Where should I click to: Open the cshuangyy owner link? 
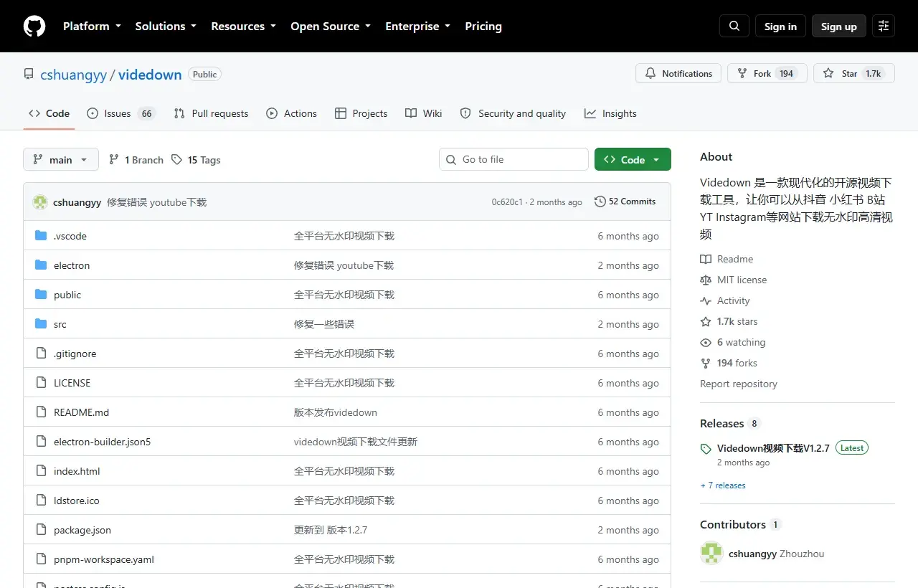(x=73, y=75)
